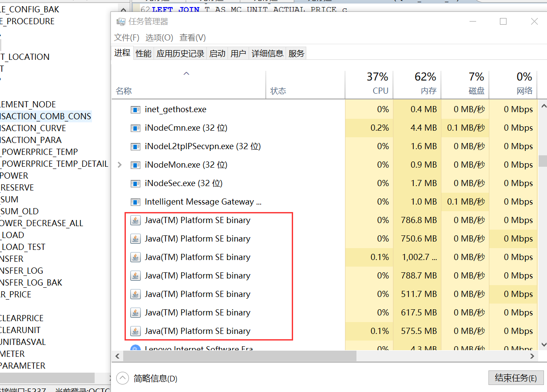Click the Task Manager title bar icon
547x392 pixels.
point(120,22)
